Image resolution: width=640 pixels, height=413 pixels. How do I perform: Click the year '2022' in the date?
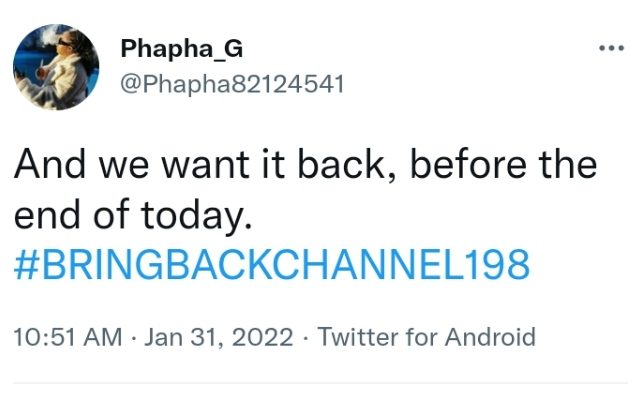[268, 337]
